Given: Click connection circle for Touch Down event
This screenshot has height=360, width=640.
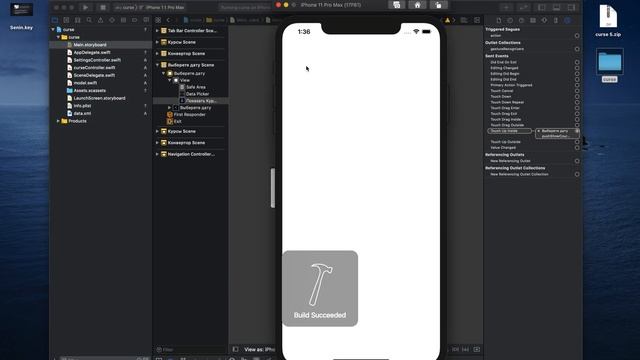Looking at the screenshot, I should pyautogui.click(x=577, y=97).
